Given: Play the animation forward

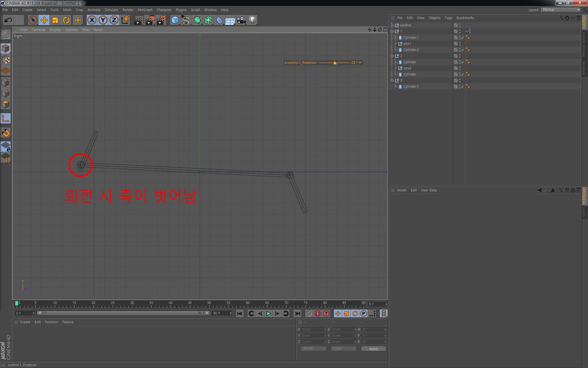Looking at the screenshot, I should pyautogui.click(x=268, y=314).
